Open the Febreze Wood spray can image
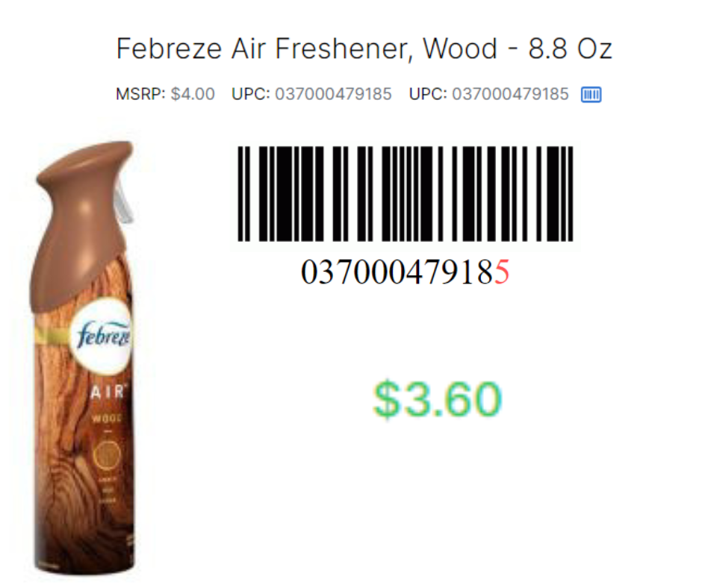Screen dimensions: 702x588 84,357
